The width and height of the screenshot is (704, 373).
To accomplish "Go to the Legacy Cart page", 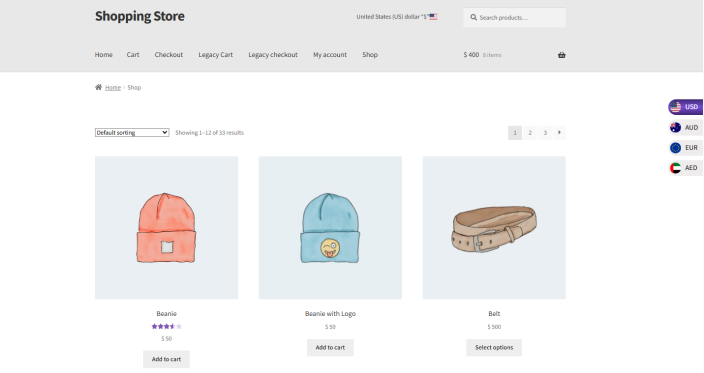I will tap(216, 55).
